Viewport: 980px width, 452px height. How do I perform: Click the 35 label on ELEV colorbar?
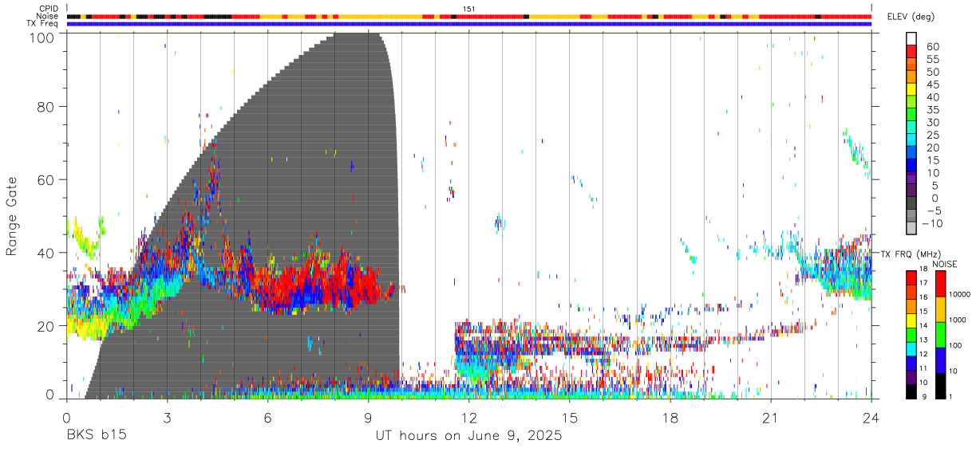coord(933,109)
